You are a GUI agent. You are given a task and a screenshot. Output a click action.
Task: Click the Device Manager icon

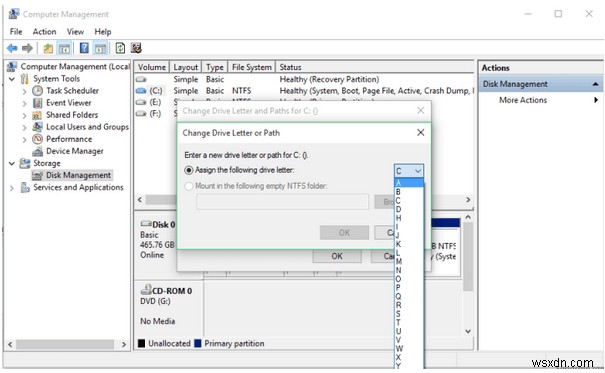37,151
